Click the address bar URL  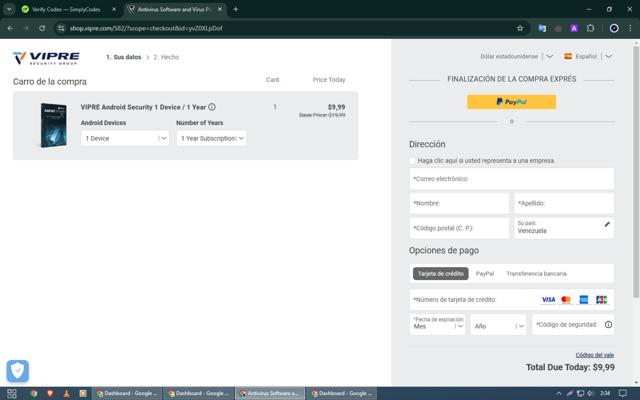[146, 28]
